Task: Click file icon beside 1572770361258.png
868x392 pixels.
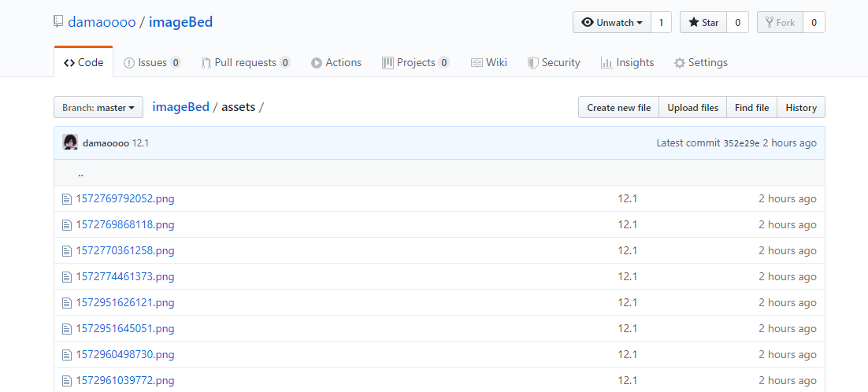Action: (67, 251)
